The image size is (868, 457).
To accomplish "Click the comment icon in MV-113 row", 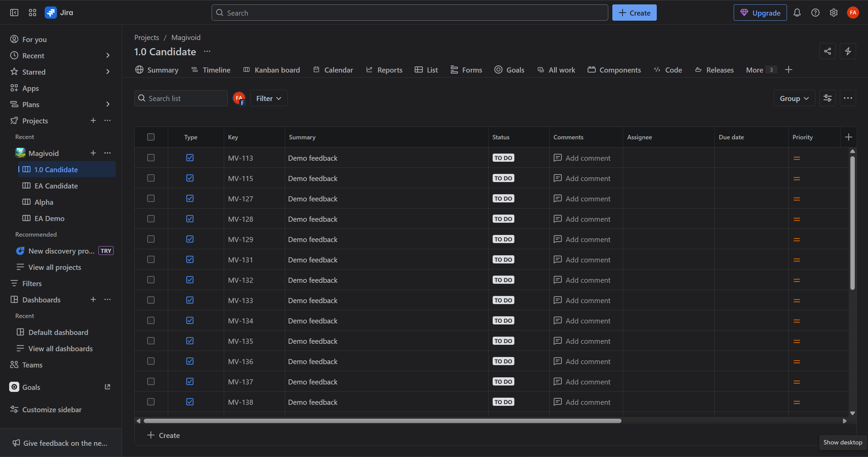I will click(557, 158).
